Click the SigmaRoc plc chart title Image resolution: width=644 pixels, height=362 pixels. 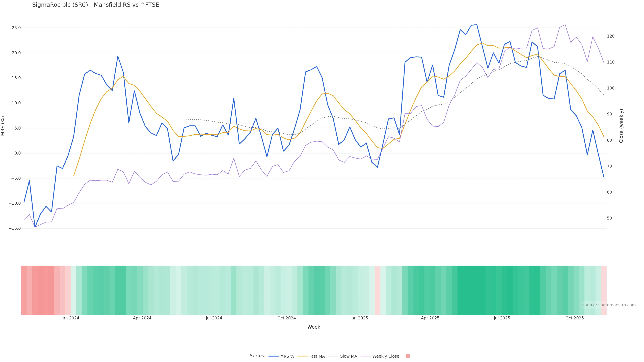[x=95, y=5]
